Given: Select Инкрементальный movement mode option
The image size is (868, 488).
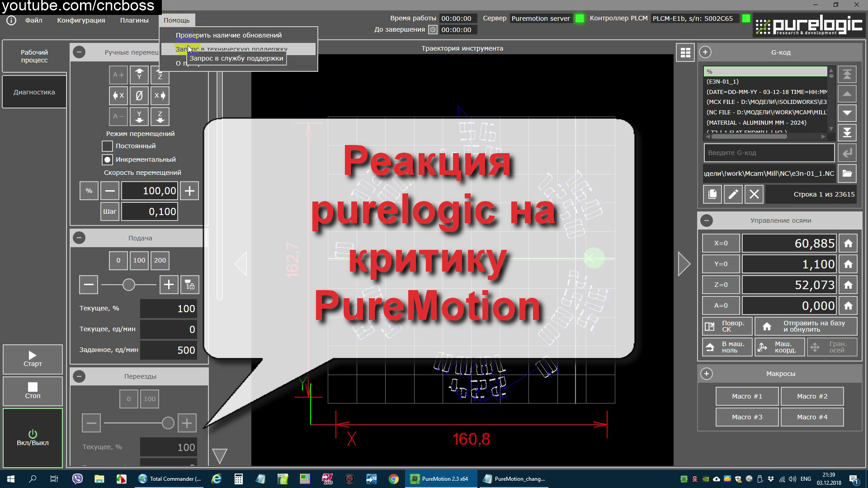Looking at the screenshot, I should point(107,160).
